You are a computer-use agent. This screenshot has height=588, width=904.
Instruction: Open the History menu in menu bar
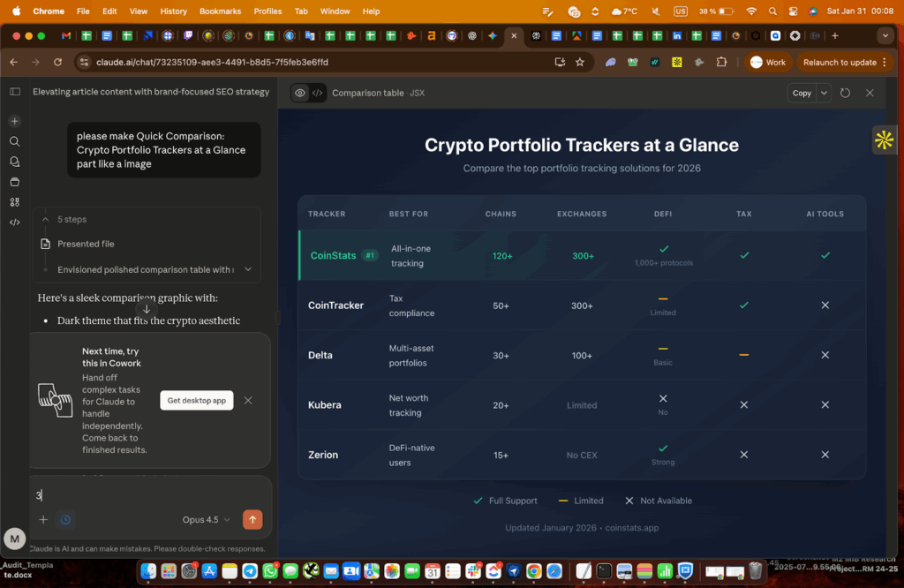[173, 11]
